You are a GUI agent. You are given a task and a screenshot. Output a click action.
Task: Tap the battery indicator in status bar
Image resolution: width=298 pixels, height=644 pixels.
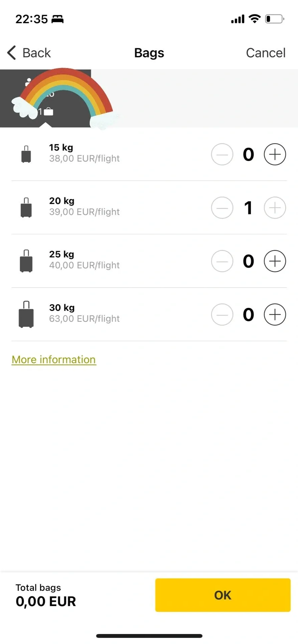pos(274,19)
